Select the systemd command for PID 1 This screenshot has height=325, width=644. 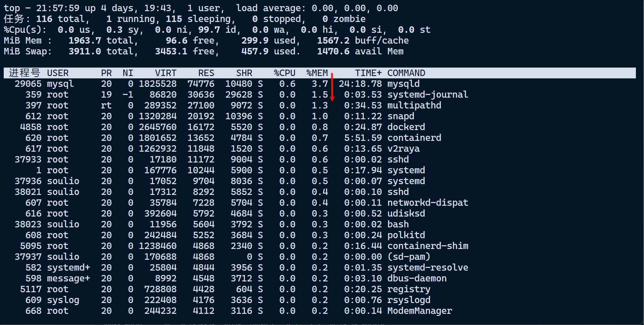[406, 170]
